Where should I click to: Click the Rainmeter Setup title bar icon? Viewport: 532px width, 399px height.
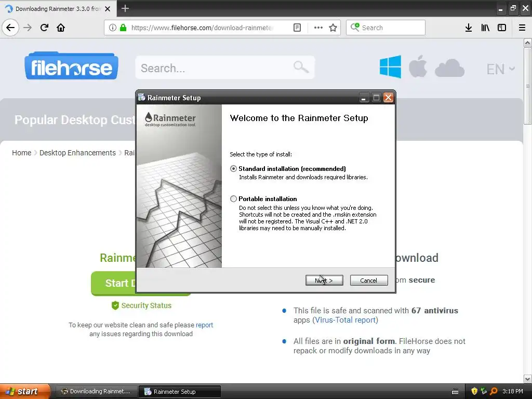pos(141,97)
